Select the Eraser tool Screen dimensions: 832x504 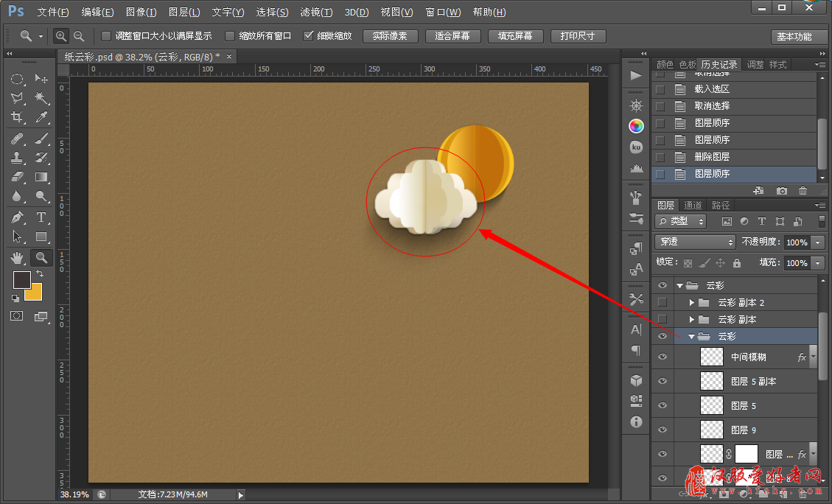(x=17, y=177)
